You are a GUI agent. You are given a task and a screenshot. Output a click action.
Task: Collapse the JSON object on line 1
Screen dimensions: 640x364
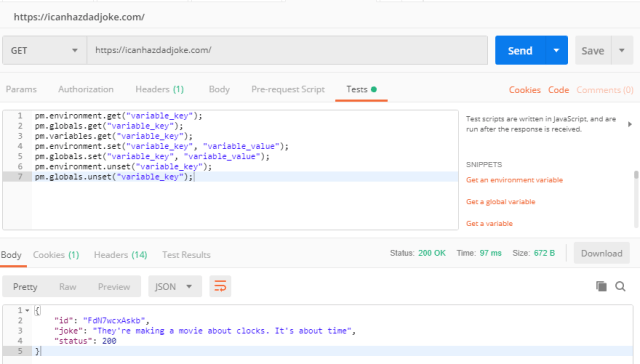tap(27, 311)
